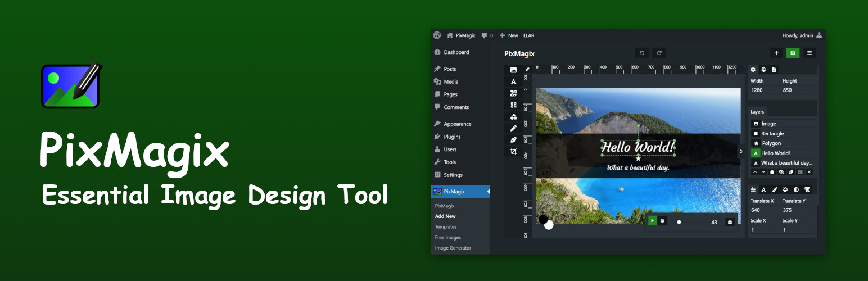Toggle the lock on the selected layer
Viewport: 868px width, 281px height.
pos(772,171)
